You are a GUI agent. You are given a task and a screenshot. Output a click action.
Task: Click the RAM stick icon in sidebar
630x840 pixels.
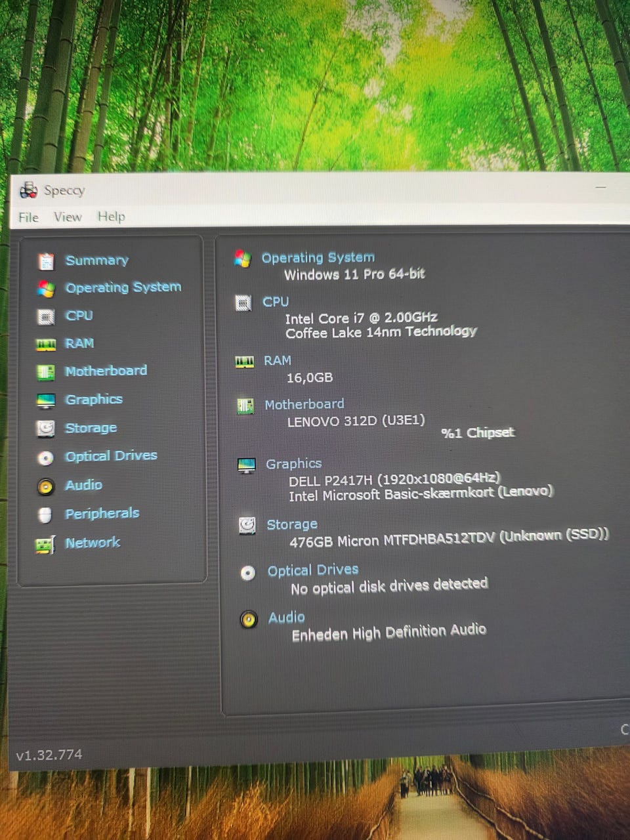(x=45, y=345)
